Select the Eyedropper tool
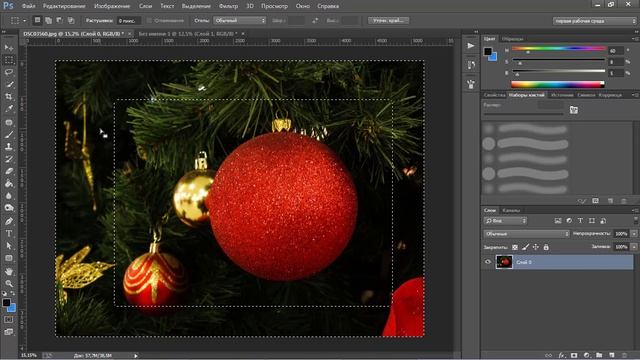640x360 pixels. 9,109
